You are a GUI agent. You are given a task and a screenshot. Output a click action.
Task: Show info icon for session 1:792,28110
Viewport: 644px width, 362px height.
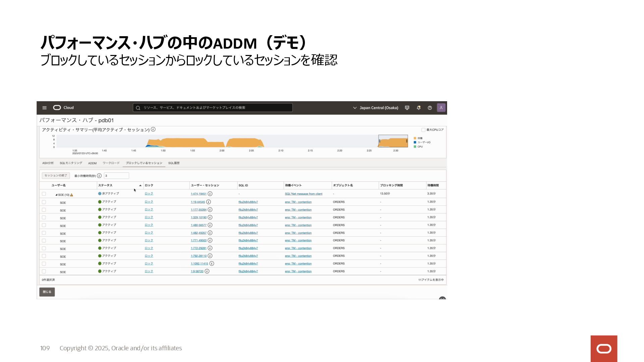(210, 256)
